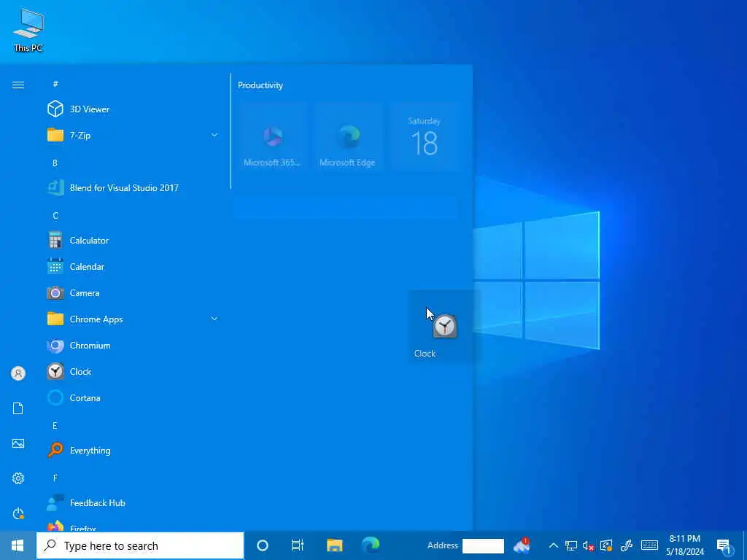The height and width of the screenshot is (560, 747).
Task: Launch Blend for Visual Studio 2017
Action: click(133, 187)
